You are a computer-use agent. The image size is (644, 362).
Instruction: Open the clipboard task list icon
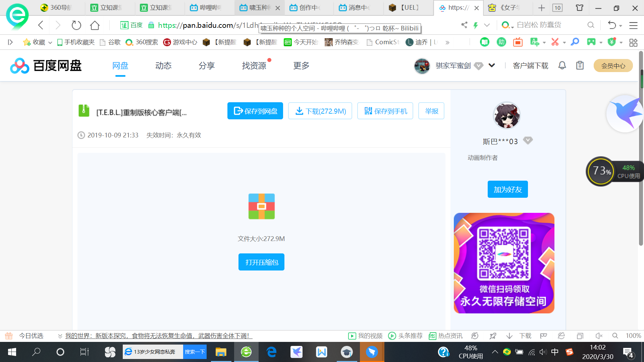580,65
